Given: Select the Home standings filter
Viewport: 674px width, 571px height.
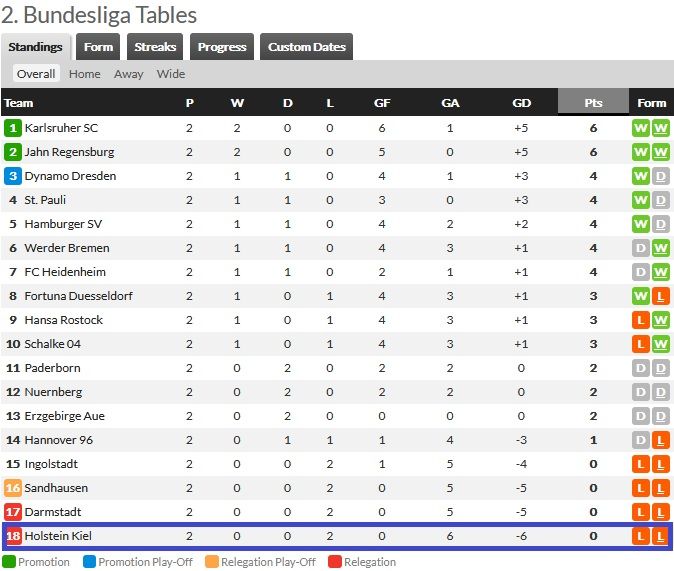Looking at the screenshot, I should [84, 74].
